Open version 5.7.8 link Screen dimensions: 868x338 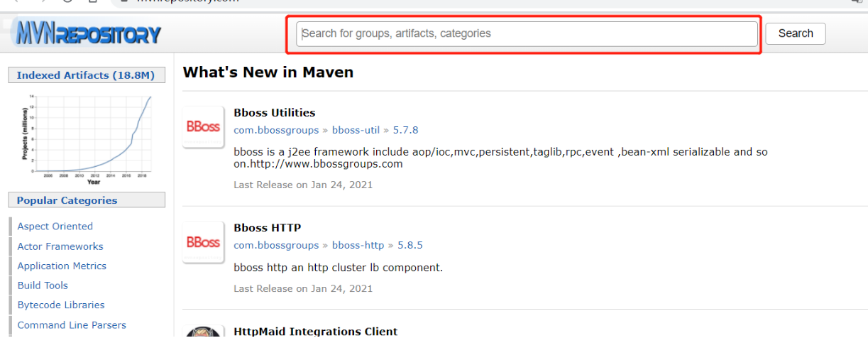point(406,130)
